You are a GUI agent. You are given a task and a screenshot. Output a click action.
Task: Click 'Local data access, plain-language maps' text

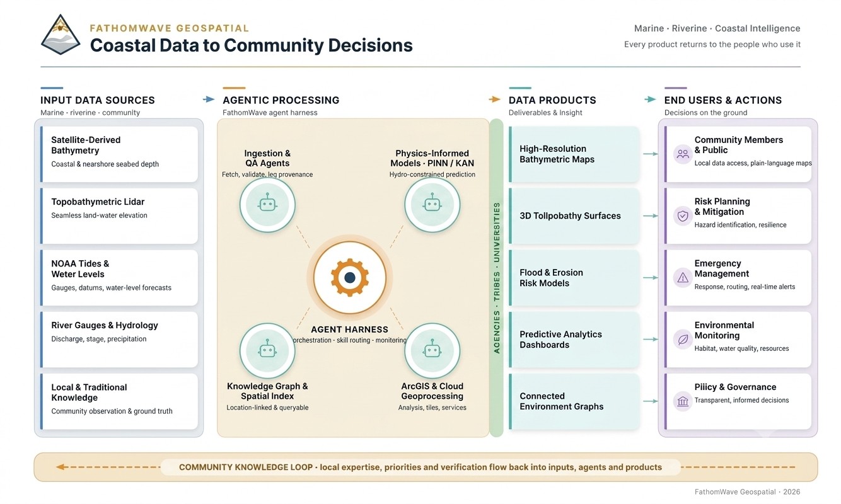click(753, 163)
